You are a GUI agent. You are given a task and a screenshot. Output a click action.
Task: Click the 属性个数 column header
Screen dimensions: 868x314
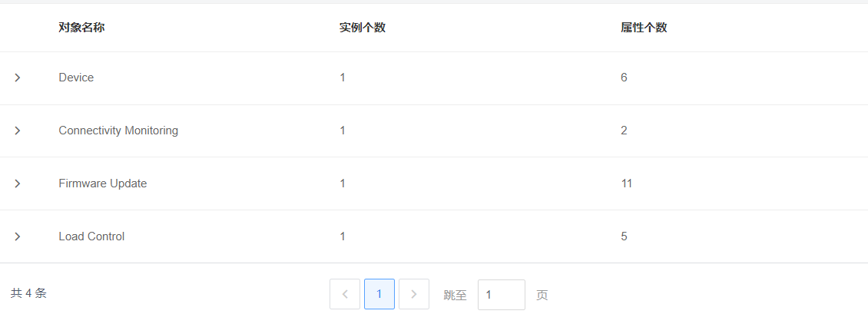[x=644, y=28]
